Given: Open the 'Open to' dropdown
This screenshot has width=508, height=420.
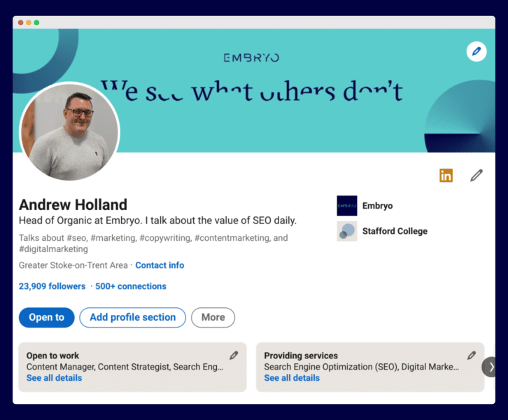Looking at the screenshot, I should click(46, 317).
